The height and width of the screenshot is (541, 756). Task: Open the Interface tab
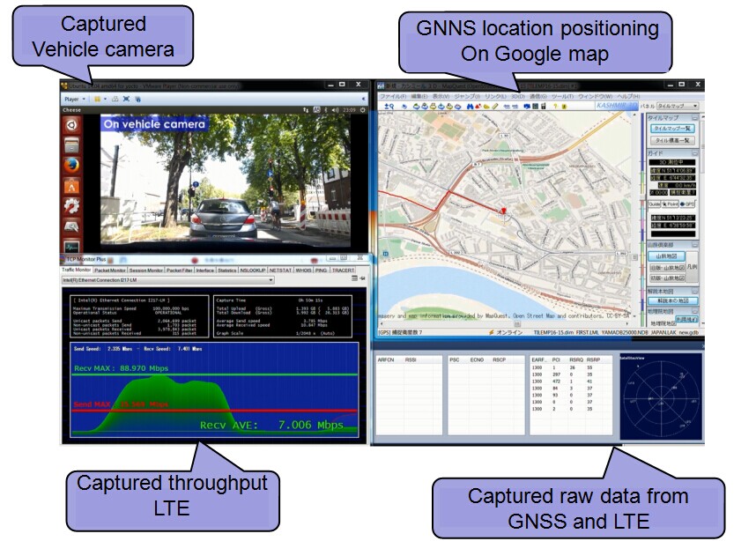click(205, 270)
